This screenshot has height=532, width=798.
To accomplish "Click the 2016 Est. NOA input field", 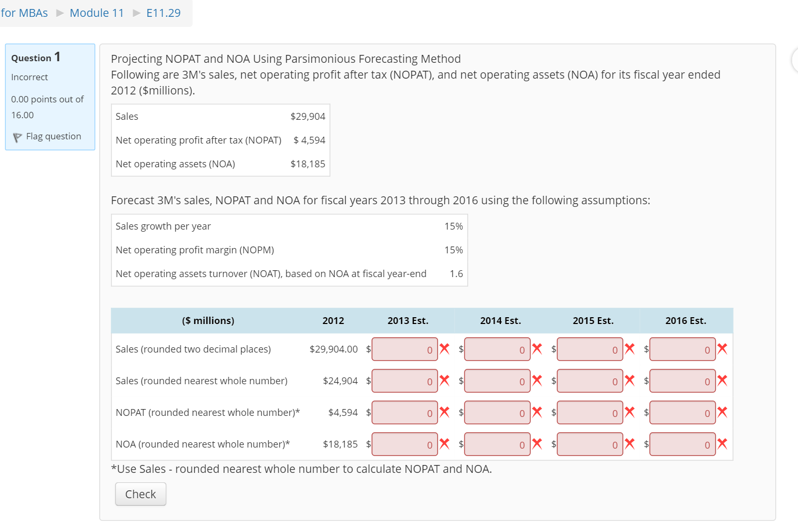I will click(682, 444).
